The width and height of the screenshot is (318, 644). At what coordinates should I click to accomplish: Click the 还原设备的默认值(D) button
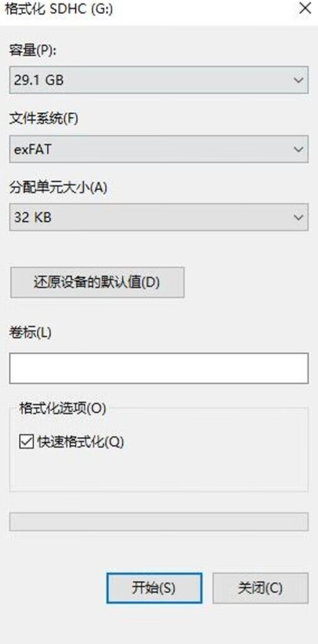click(97, 282)
